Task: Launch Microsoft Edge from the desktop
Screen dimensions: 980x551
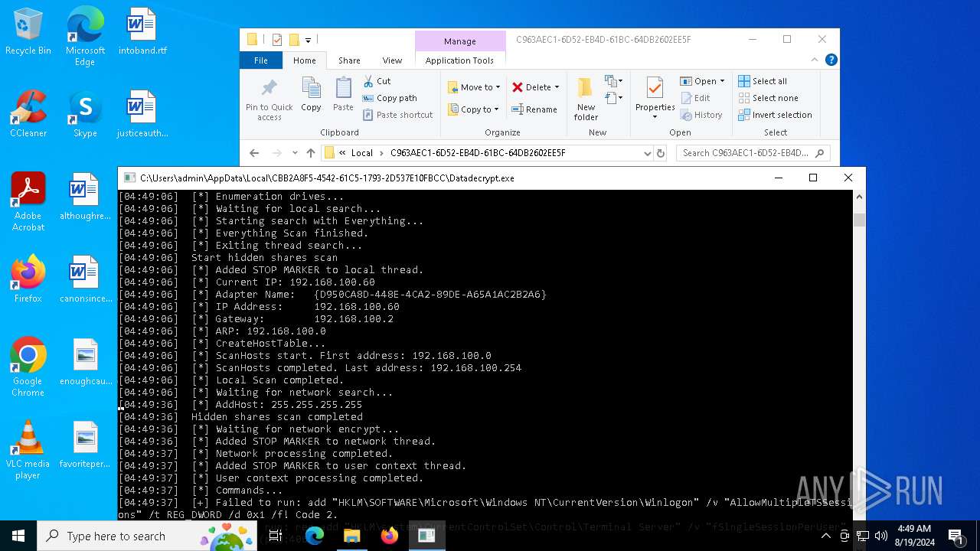Action: tap(85, 37)
